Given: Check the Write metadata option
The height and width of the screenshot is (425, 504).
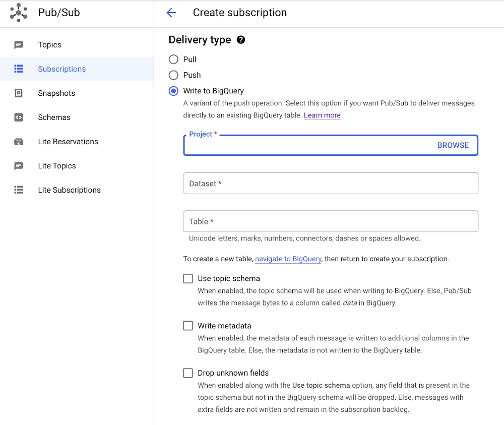Looking at the screenshot, I should click(188, 326).
